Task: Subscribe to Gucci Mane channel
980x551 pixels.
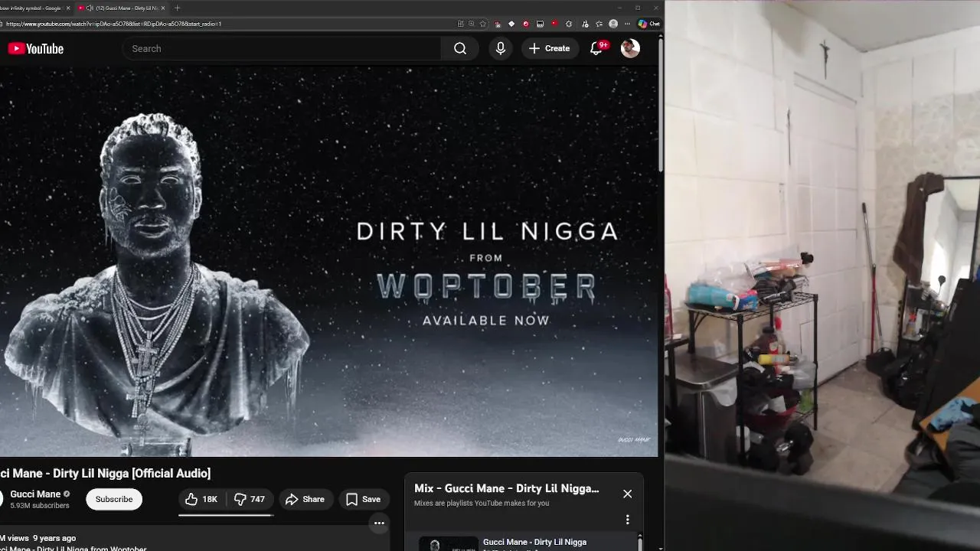Action: (114, 499)
